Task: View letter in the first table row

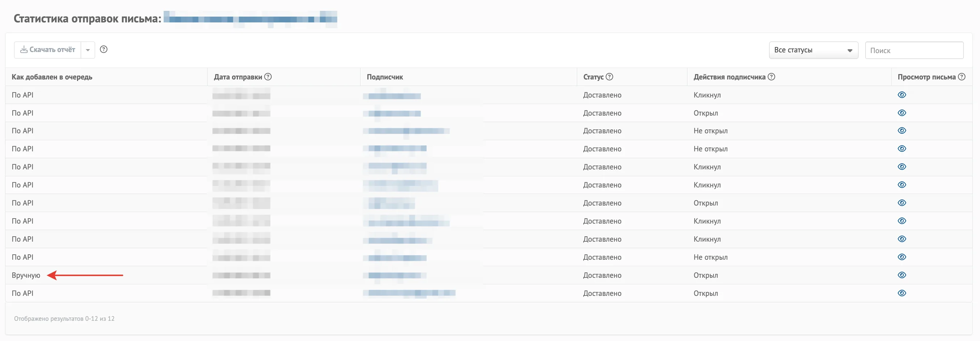Action: [902, 95]
